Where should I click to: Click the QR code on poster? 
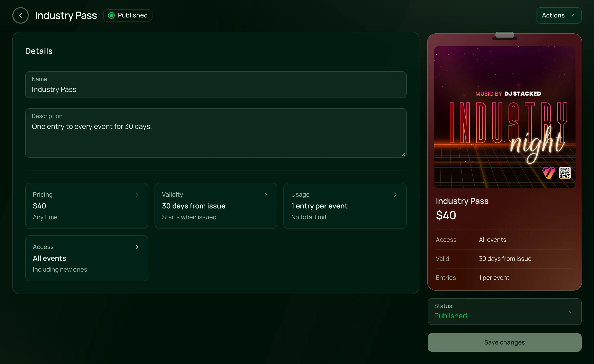565,173
